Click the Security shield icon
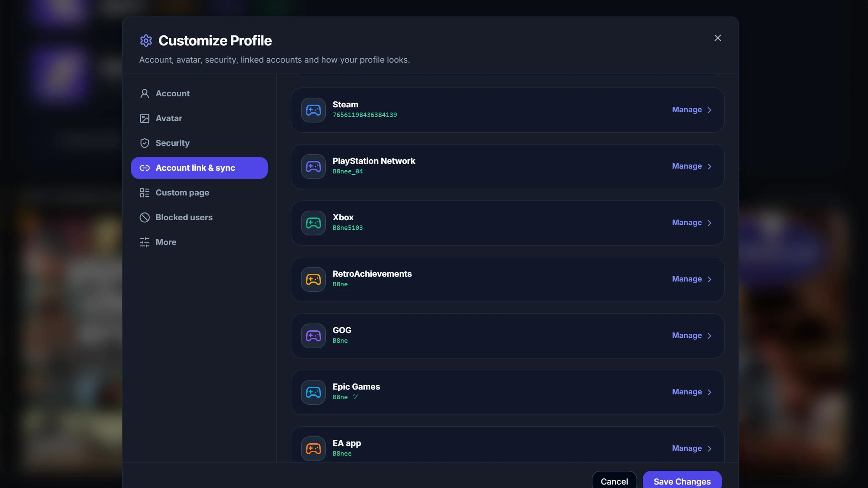Image resolution: width=868 pixels, height=488 pixels. tap(144, 143)
